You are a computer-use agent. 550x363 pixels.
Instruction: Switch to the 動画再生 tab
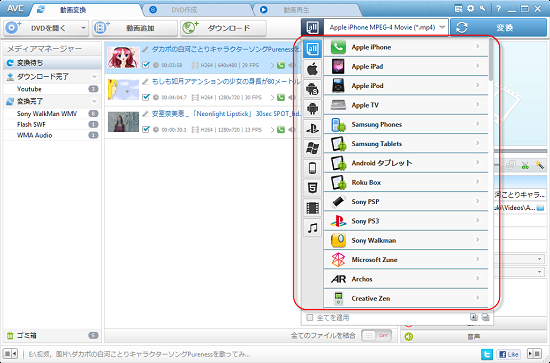(306, 10)
